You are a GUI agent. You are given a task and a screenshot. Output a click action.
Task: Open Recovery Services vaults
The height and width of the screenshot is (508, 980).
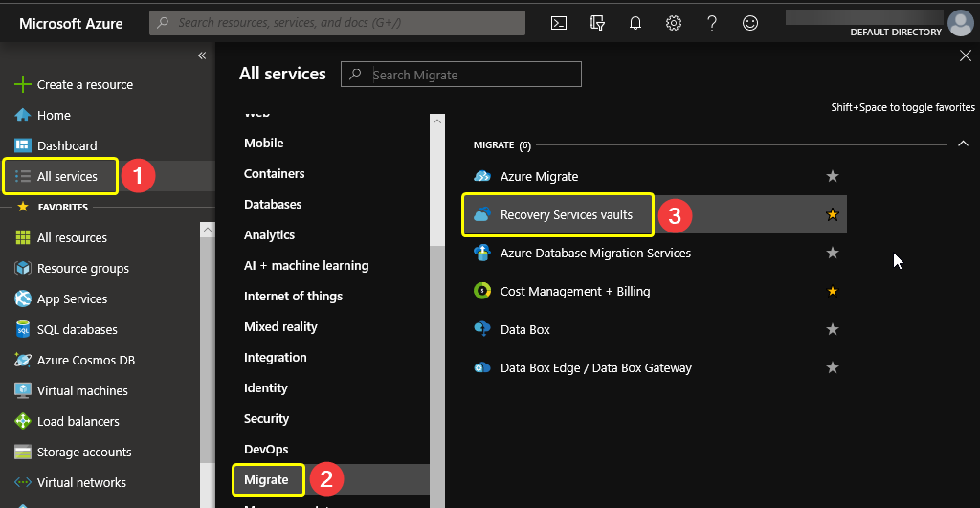tap(567, 214)
